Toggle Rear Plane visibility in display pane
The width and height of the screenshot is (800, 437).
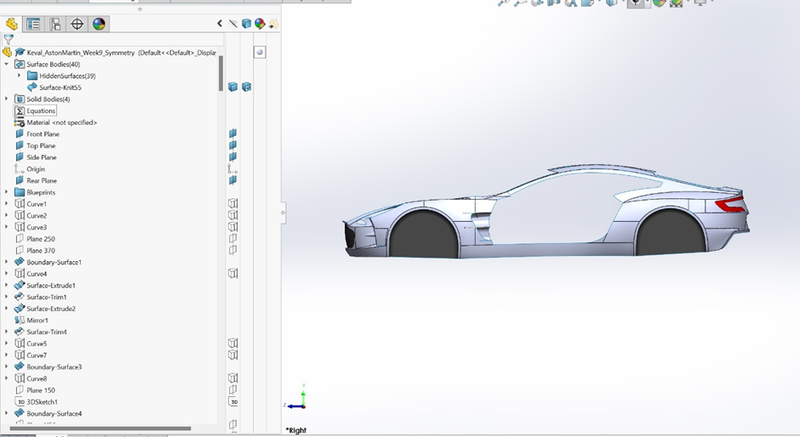(233, 181)
